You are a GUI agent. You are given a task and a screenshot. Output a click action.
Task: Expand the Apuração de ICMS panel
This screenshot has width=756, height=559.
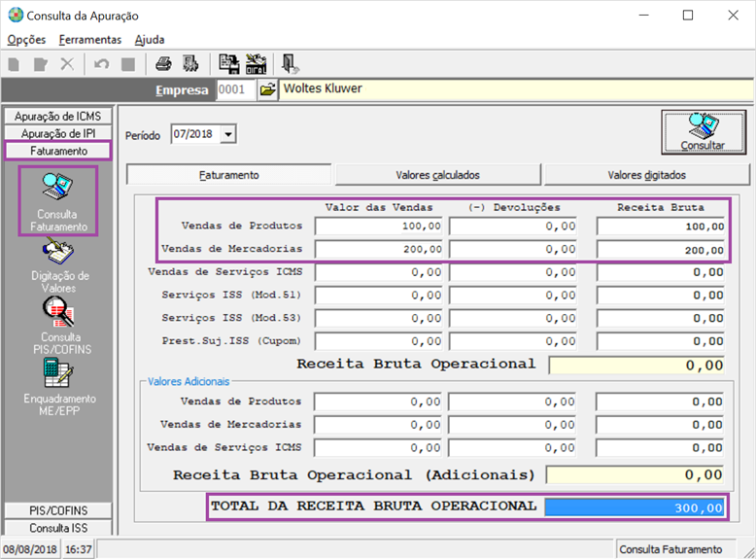(57, 116)
